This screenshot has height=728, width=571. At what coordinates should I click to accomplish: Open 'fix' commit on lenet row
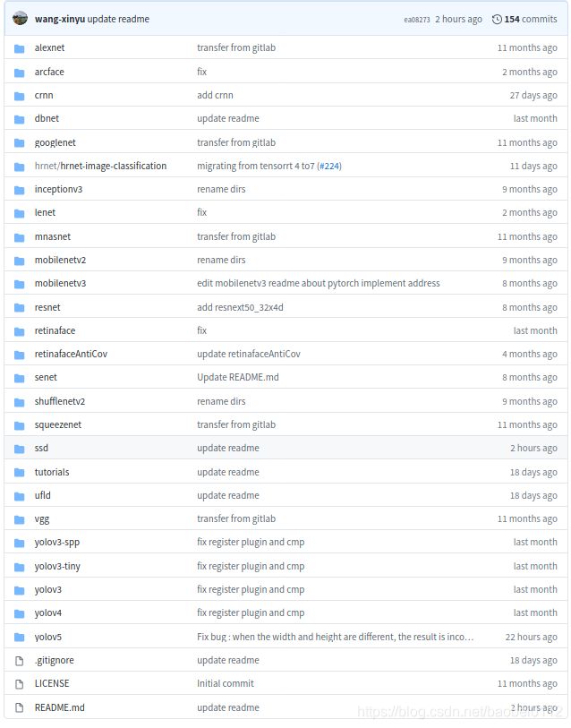[x=202, y=212]
